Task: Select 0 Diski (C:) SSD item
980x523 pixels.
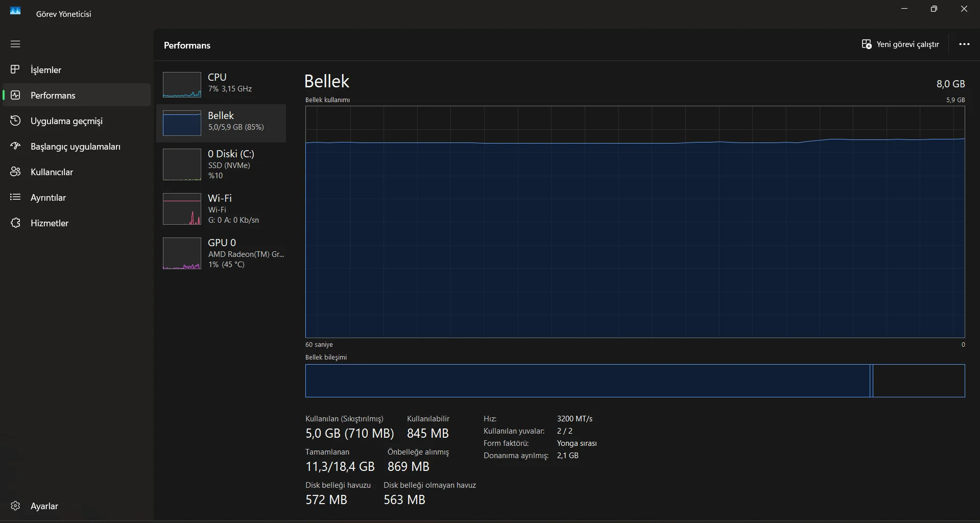Action: 221,164
